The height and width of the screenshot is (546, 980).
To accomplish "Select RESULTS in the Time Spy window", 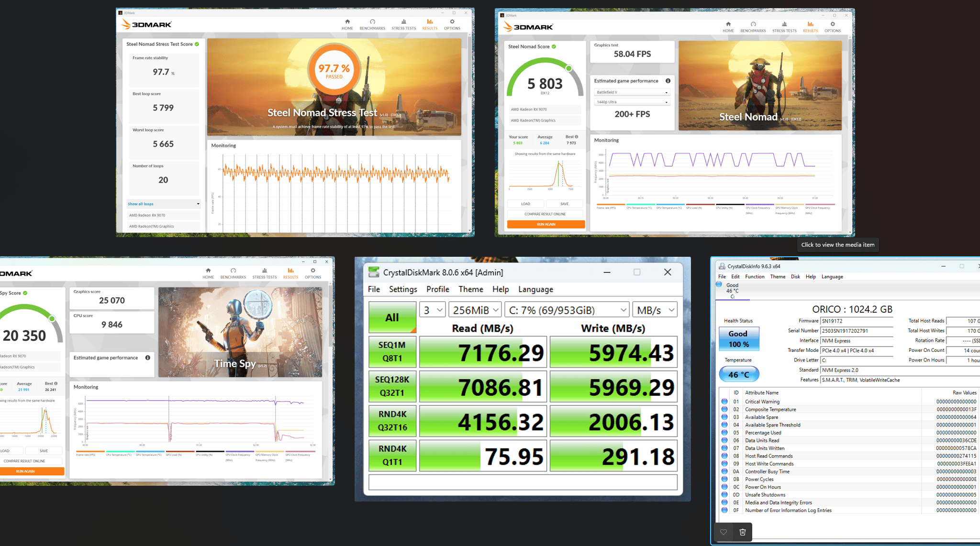I will 290,273.
